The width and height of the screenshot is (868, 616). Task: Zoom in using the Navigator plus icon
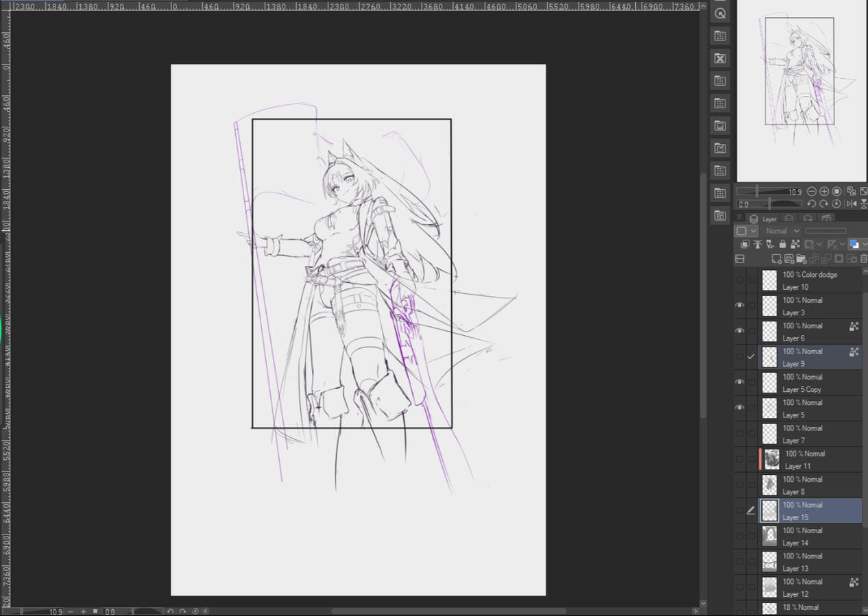(824, 191)
